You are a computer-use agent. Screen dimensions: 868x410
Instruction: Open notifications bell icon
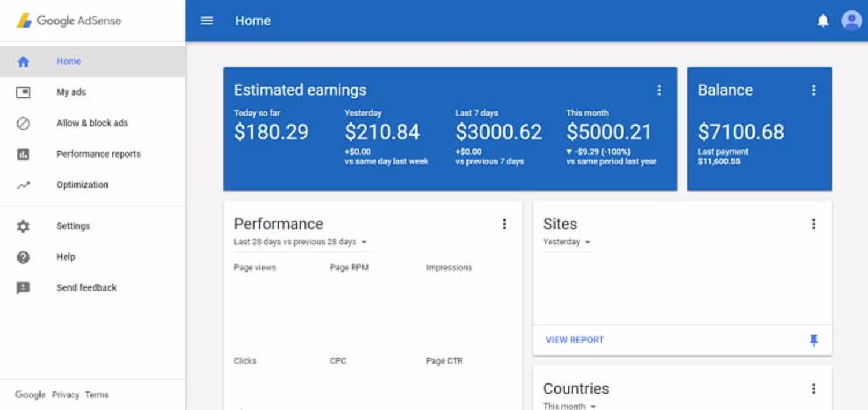[x=823, y=21]
